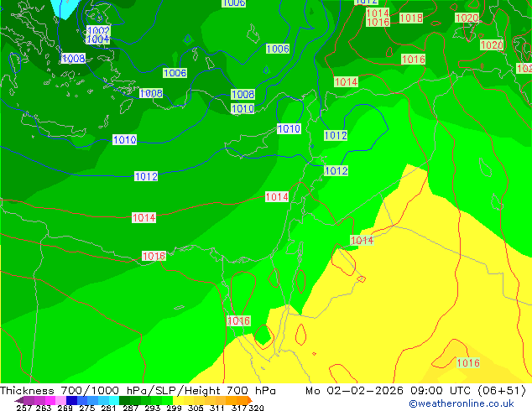Screen dimensions: 532x411
Task: Click the 'Mo 02-02-2026' date text
Action: pos(354,391)
